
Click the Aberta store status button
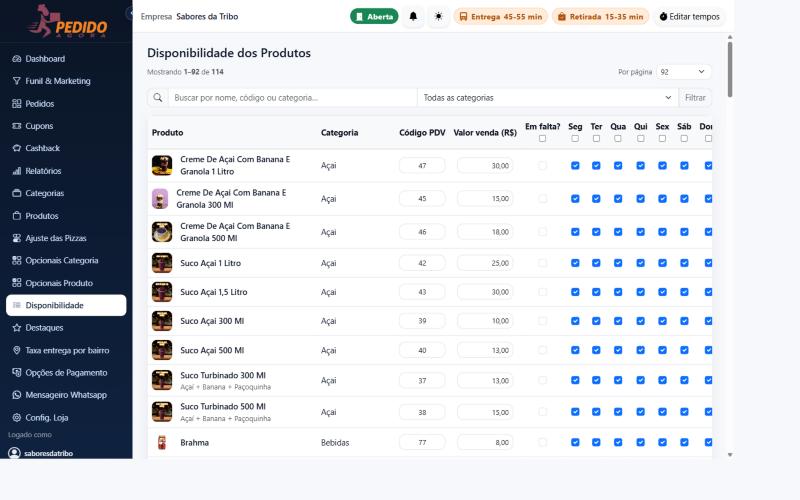(374, 16)
